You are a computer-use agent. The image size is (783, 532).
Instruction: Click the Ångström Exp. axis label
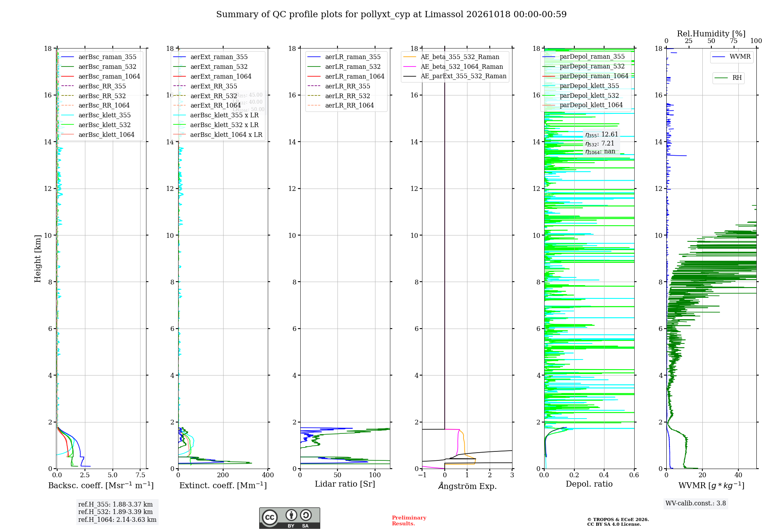coord(467,486)
